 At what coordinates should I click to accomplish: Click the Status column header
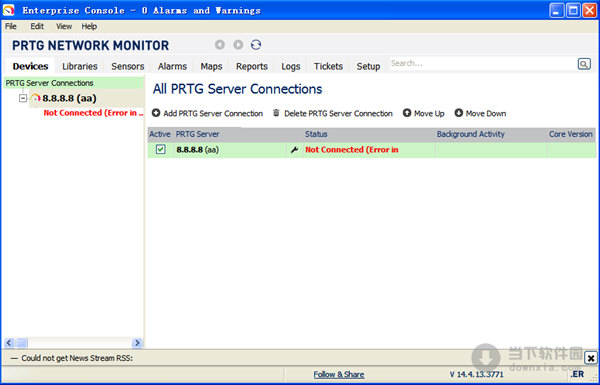316,134
